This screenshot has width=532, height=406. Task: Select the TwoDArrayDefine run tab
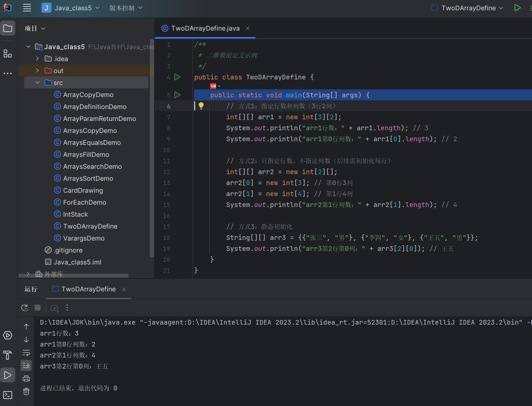coord(88,289)
